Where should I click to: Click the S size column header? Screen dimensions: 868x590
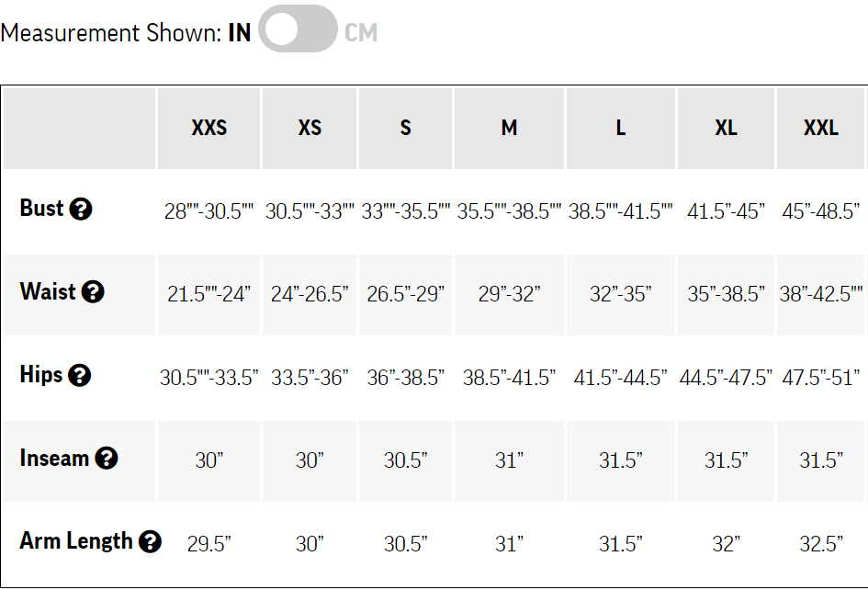pyautogui.click(x=405, y=128)
